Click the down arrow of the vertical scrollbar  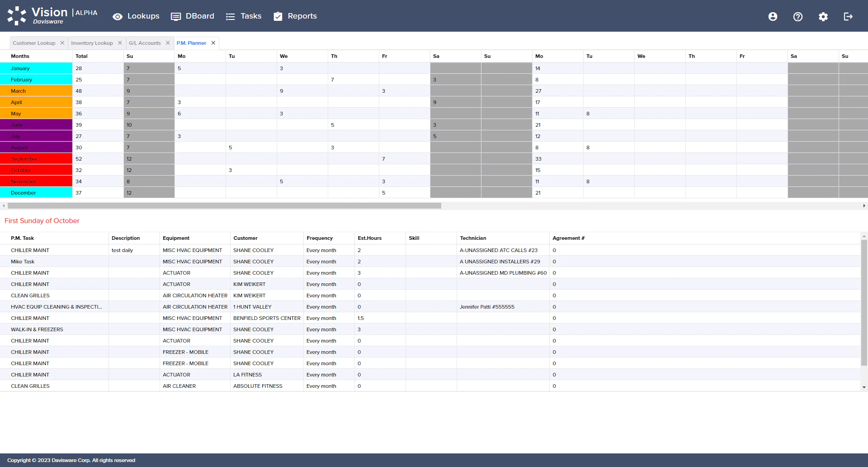[864, 387]
